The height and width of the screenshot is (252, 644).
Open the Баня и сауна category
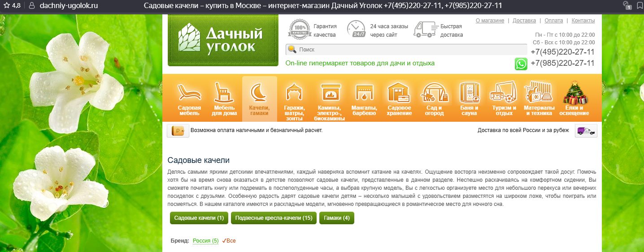[469, 98]
